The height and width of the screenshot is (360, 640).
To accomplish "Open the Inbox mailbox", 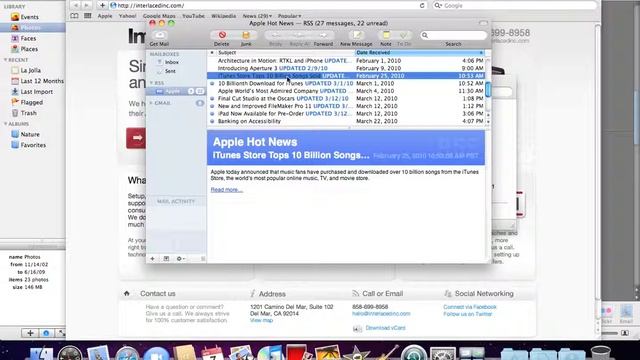I will point(172,62).
